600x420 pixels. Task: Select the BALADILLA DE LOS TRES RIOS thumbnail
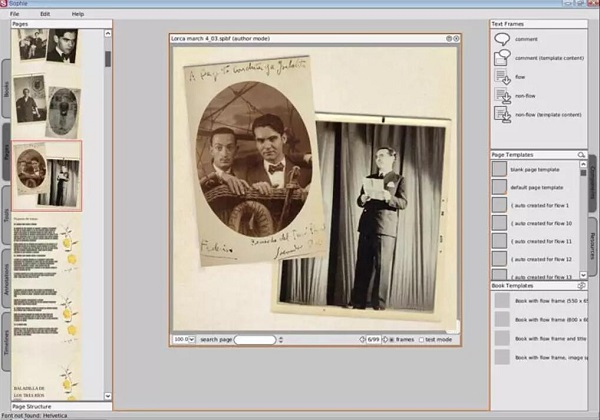pos(47,381)
